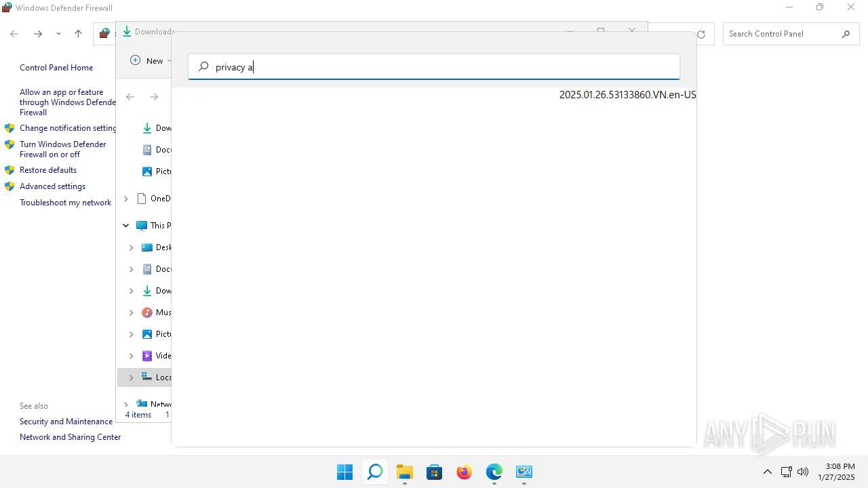Go back in the Downloads Explorer window
This screenshot has height=488, width=868.
(x=130, y=97)
